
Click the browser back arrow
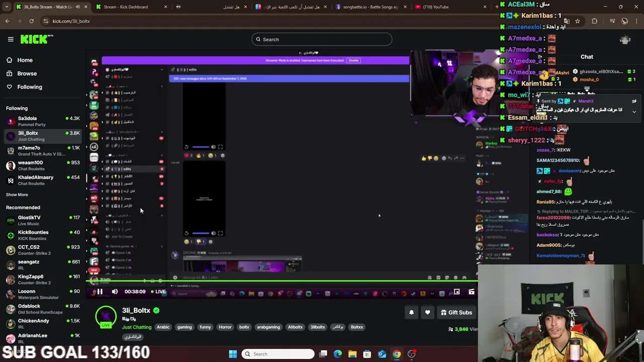click(x=7, y=21)
